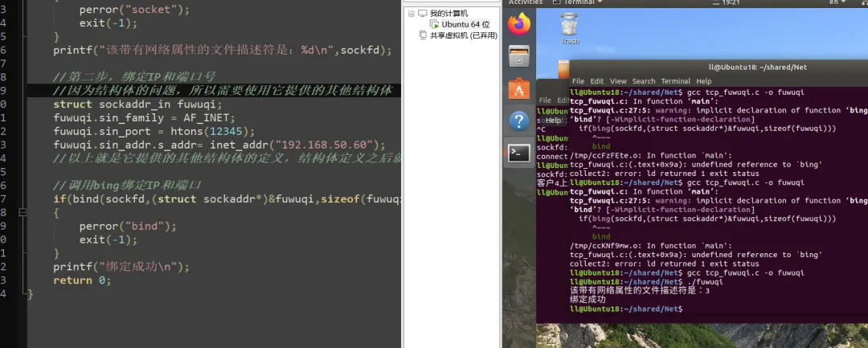Collapse the 我的计算机 tree node
868x348 pixels.
pyautogui.click(x=411, y=14)
